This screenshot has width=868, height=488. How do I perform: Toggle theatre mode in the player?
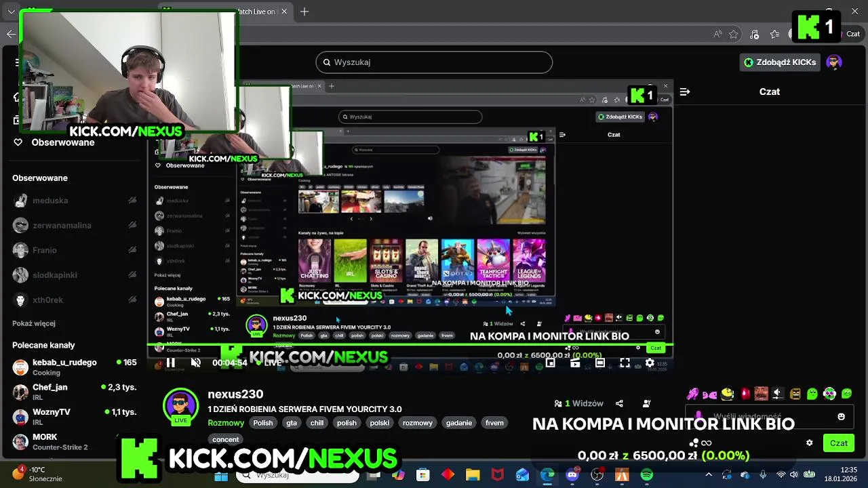(x=600, y=363)
